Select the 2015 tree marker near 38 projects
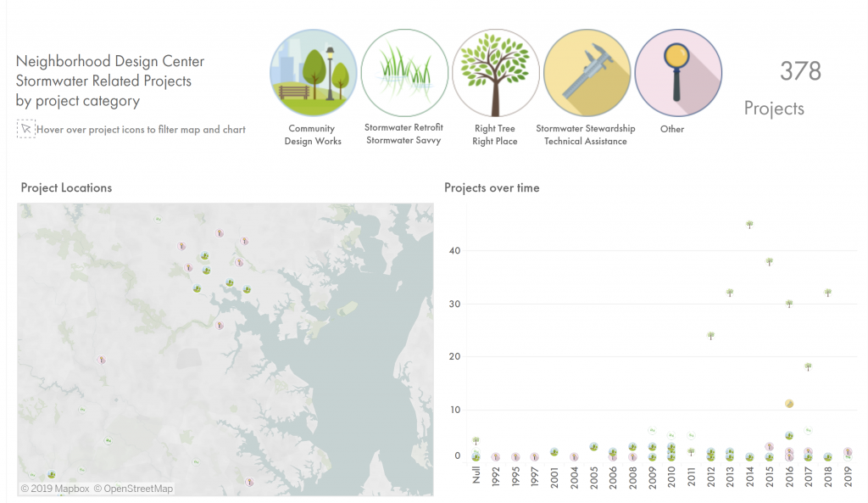 (770, 262)
